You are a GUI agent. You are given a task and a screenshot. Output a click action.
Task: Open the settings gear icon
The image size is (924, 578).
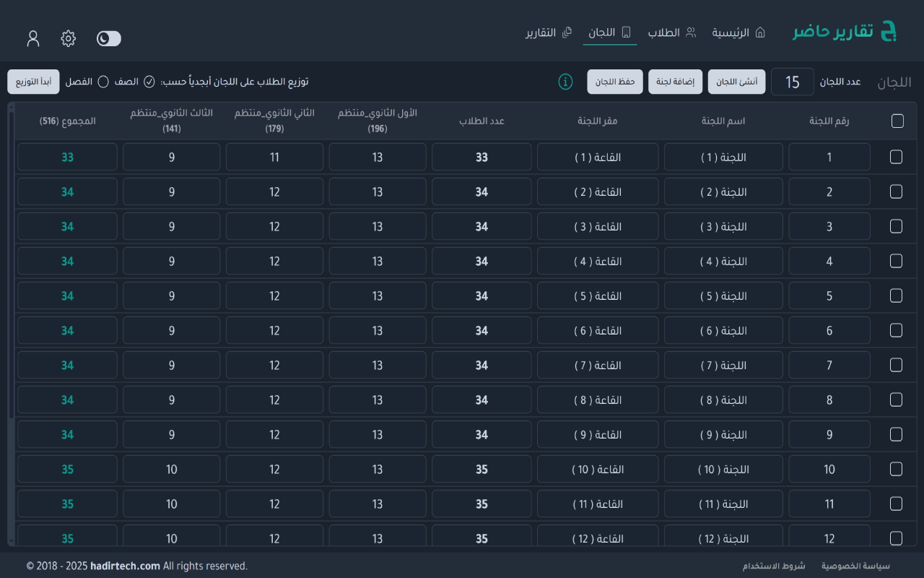click(x=68, y=38)
